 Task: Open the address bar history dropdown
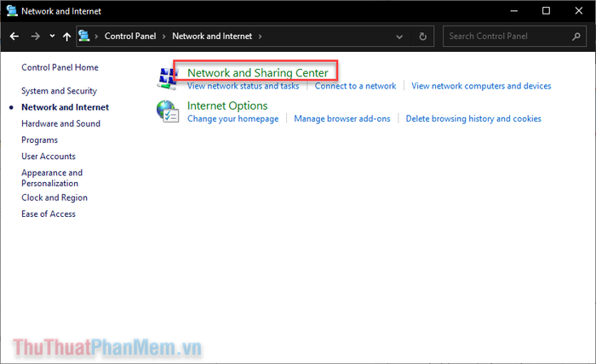[x=399, y=37]
